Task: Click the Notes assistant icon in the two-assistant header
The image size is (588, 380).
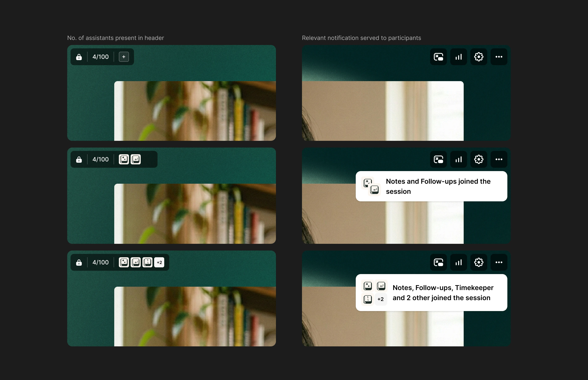Action: point(124,159)
